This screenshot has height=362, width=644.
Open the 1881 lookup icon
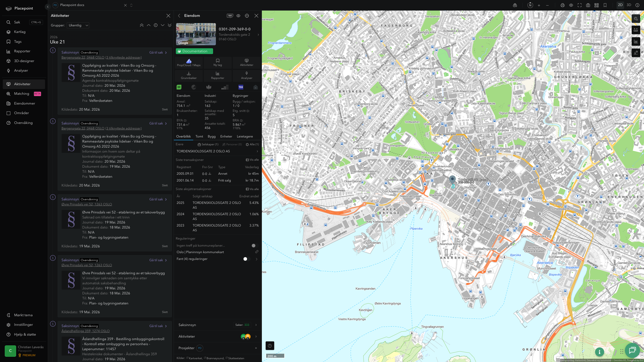230,16
